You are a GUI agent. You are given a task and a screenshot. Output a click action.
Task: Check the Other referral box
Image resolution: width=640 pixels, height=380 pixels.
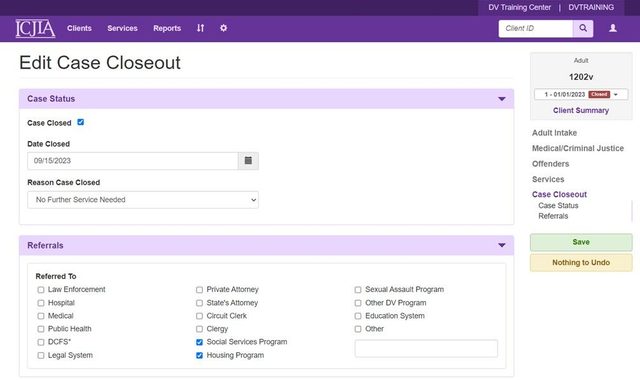click(x=358, y=329)
